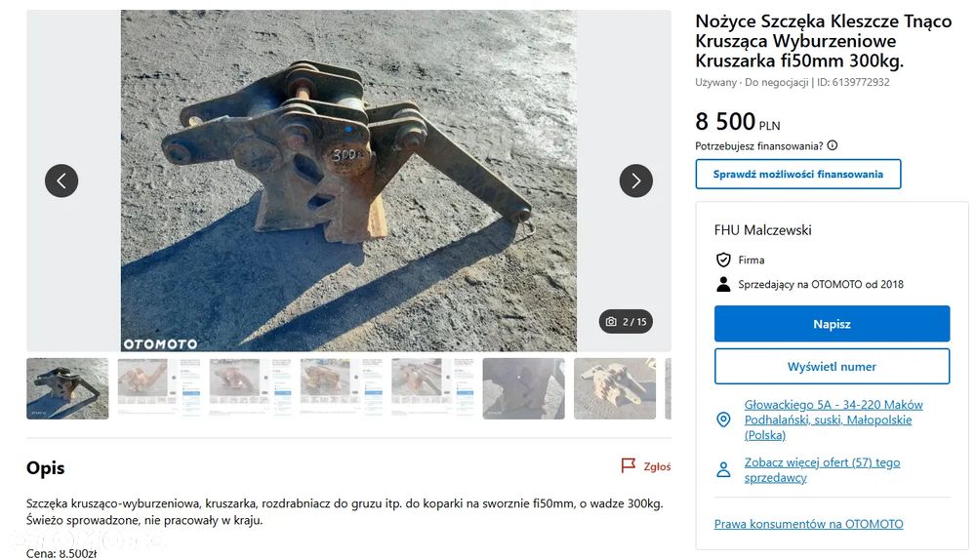Advance to next photo with right arrow

point(636,181)
